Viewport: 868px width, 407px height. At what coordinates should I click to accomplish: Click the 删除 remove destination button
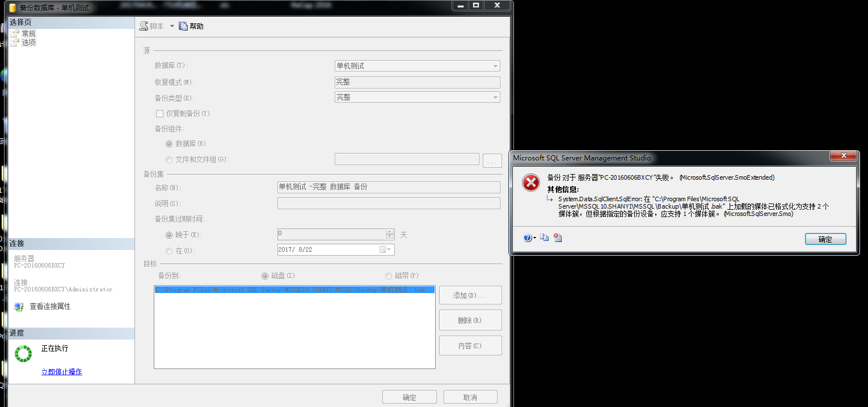point(470,320)
